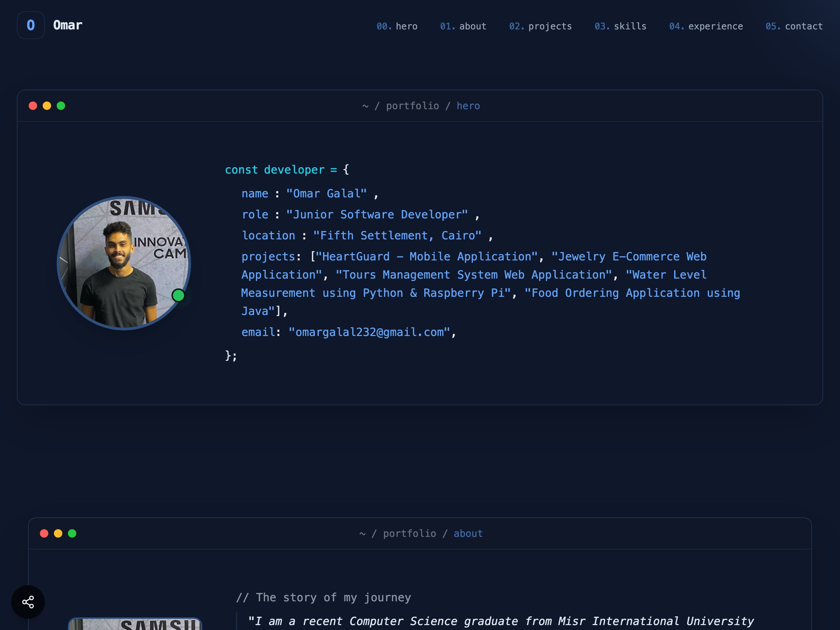Click the "O" logo box in header

point(31,25)
